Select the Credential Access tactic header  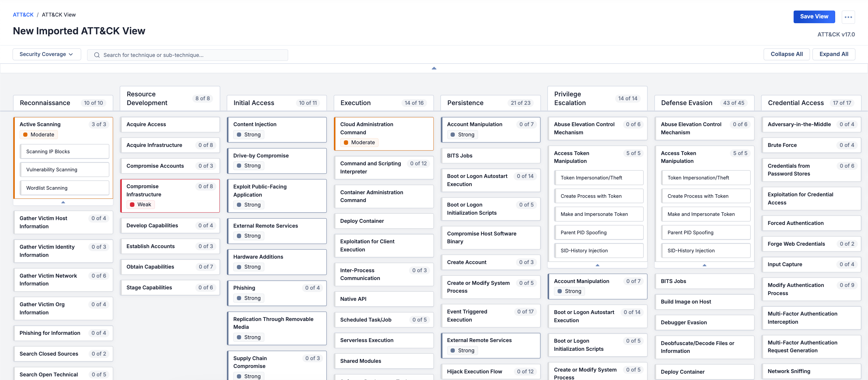point(796,103)
